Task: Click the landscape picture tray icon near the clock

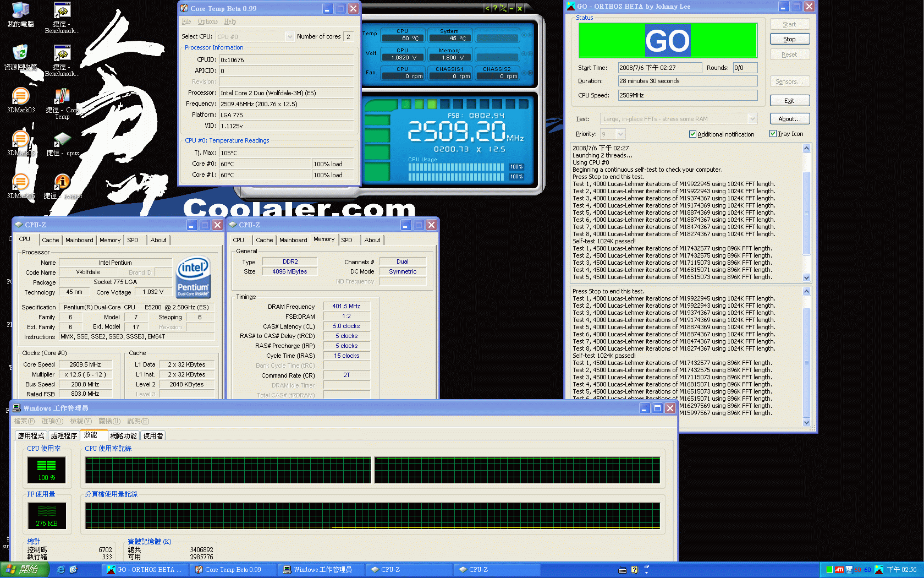Action: pos(879,570)
